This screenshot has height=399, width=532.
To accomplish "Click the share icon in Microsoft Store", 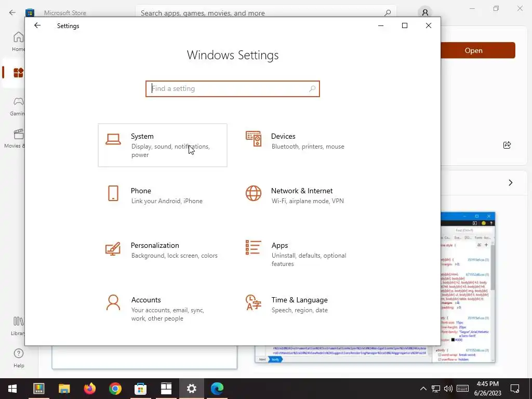I will coord(507,145).
